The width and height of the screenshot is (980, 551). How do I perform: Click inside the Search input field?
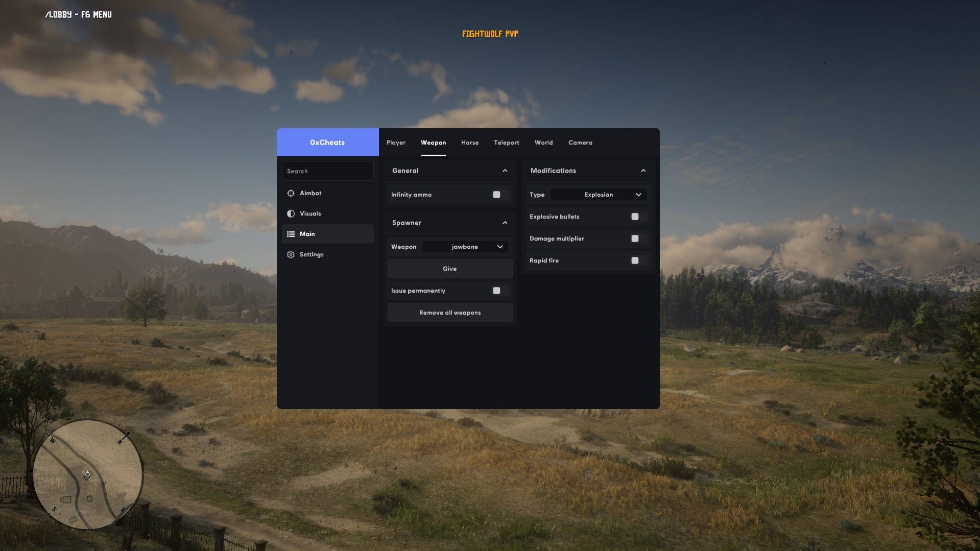click(x=327, y=171)
